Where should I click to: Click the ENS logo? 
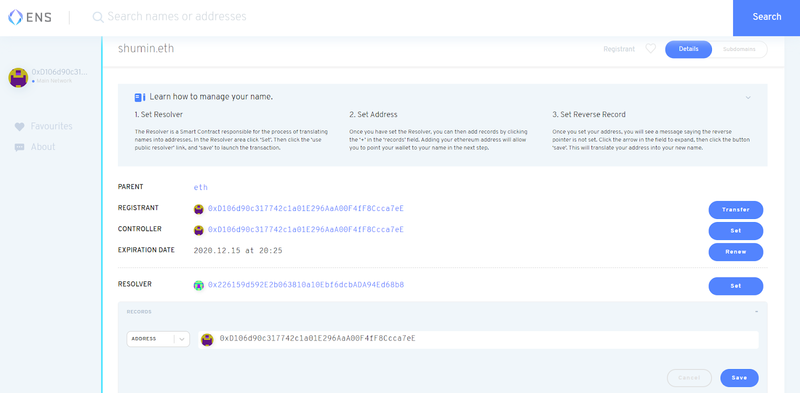coord(30,17)
